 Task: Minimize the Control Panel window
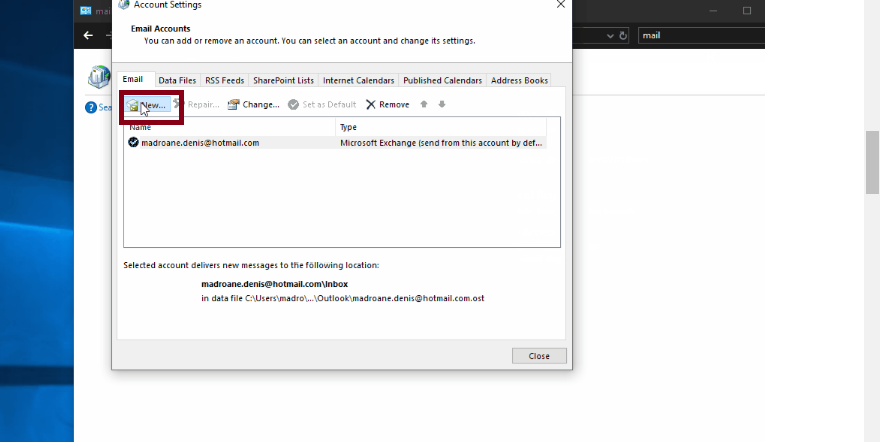click(713, 11)
